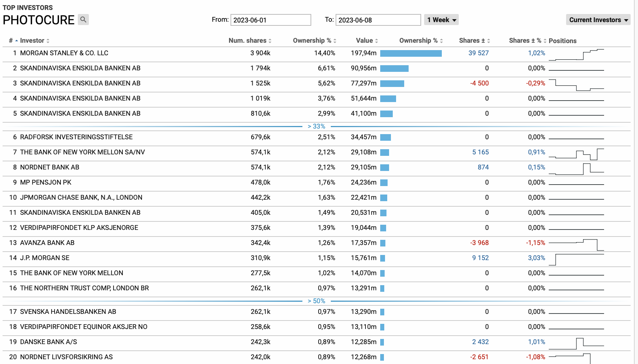Click the 810,6k shares cell
638x364 pixels.
(261, 113)
